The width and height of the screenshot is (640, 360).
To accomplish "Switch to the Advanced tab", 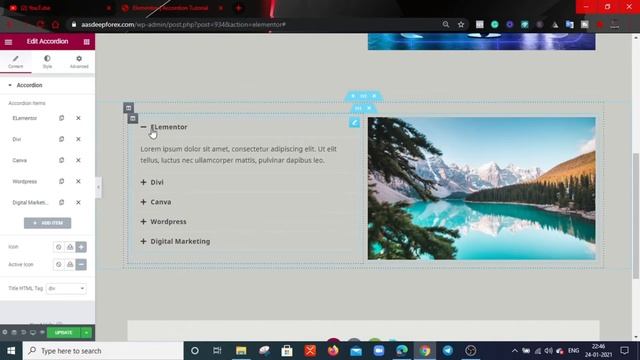I will pyautogui.click(x=79, y=62).
